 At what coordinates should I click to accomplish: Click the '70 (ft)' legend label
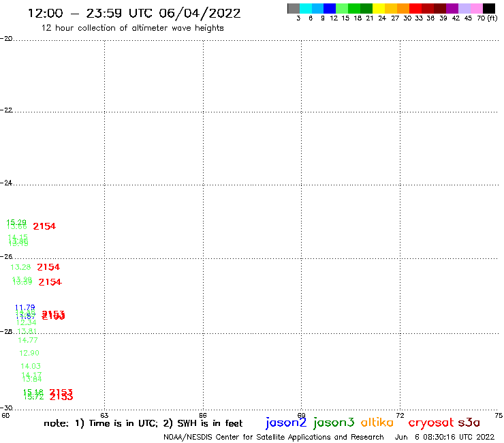coord(487,18)
